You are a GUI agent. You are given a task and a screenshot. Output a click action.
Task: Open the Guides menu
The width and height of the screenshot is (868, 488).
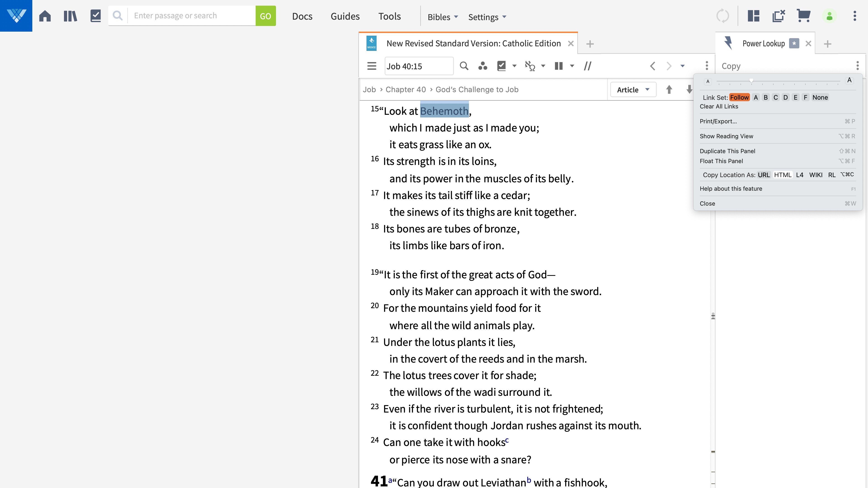click(345, 16)
